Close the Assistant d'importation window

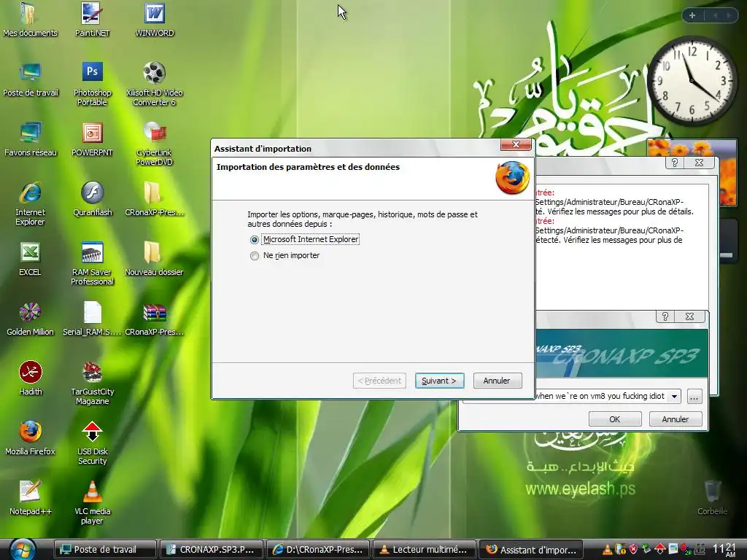[516, 145]
